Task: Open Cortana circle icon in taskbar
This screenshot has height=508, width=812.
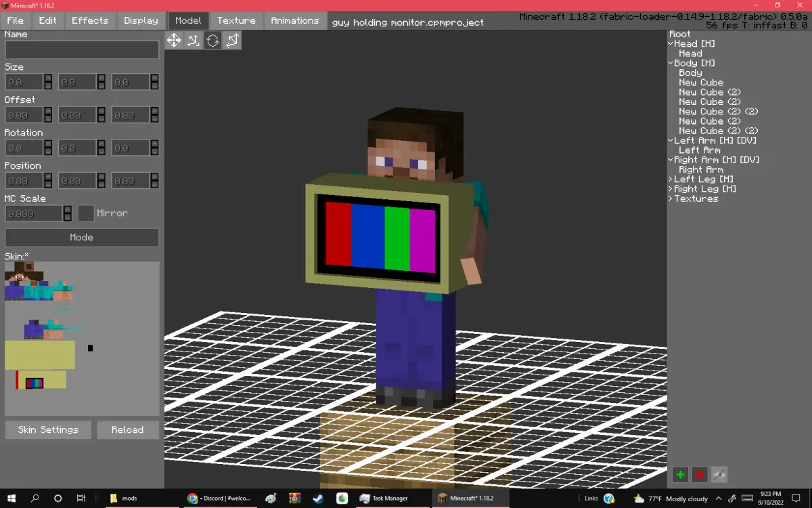Action: 58,498
